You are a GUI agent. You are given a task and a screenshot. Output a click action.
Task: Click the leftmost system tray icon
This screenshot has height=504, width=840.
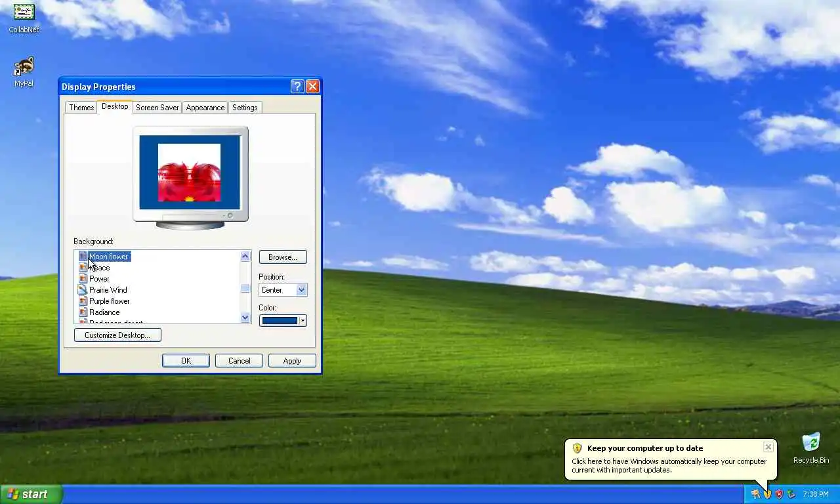pos(755,494)
